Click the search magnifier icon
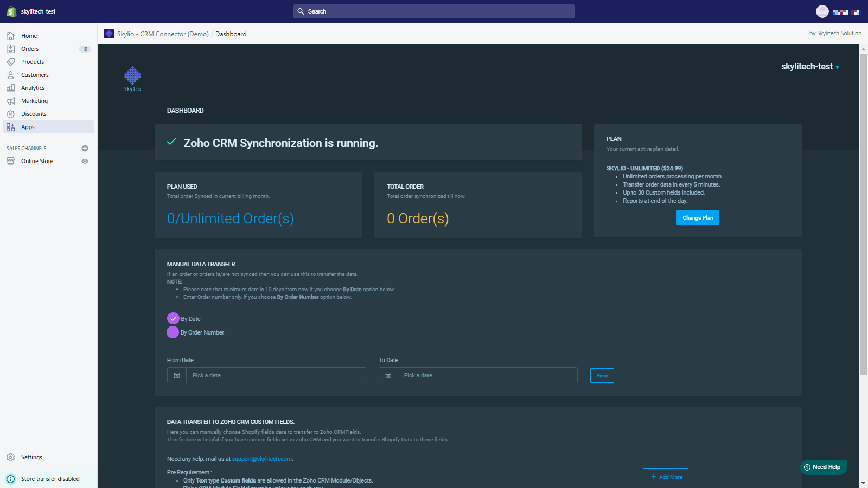868x488 pixels. (301, 11)
